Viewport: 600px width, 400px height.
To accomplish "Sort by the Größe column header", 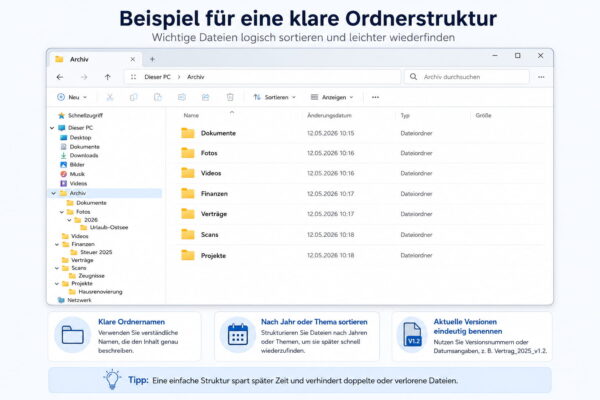I will click(x=483, y=115).
